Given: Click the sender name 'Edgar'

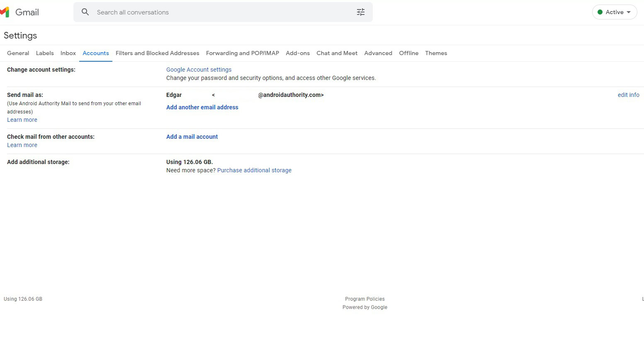Looking at the screenshot, I should coord(174,95).
